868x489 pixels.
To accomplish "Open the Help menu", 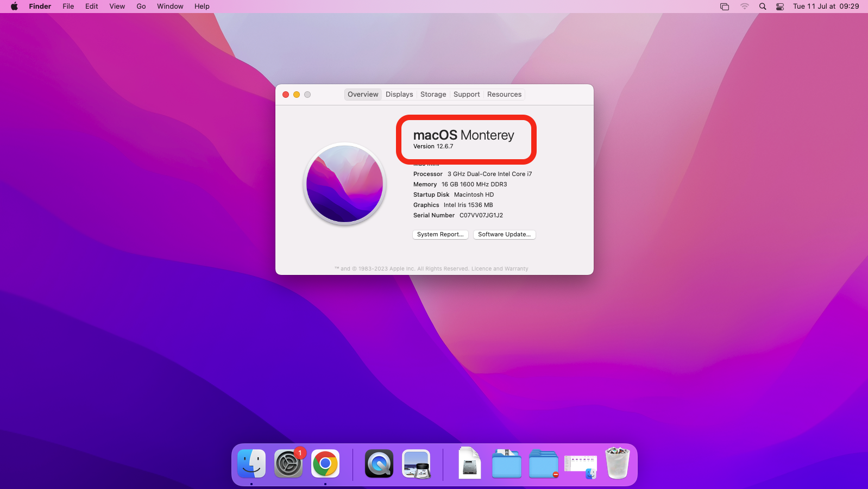I will tap(202, 7).
